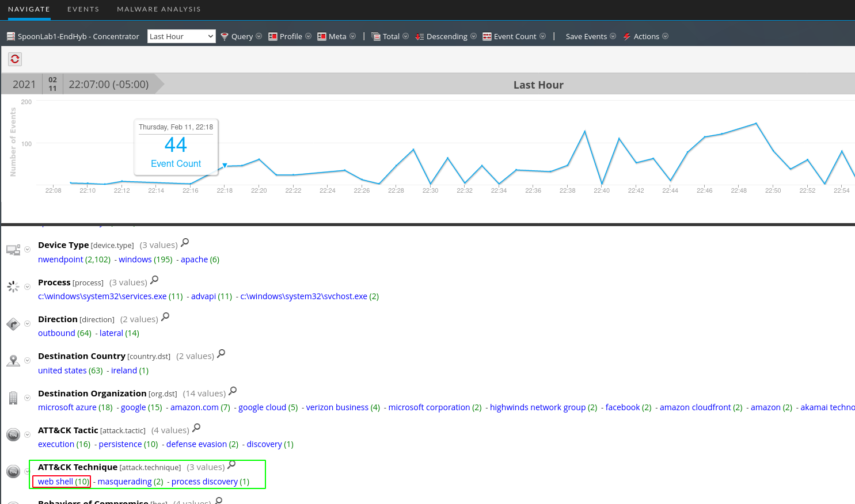Image resolution: width=855 pixels, height=504 pixels.
Task: Open the Save Events dropdown
Action: [613, 36]
